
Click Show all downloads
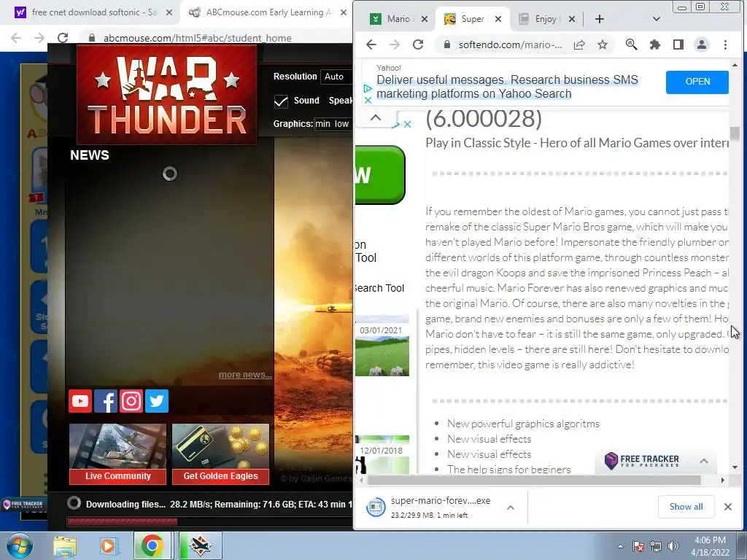click(686, 507)
